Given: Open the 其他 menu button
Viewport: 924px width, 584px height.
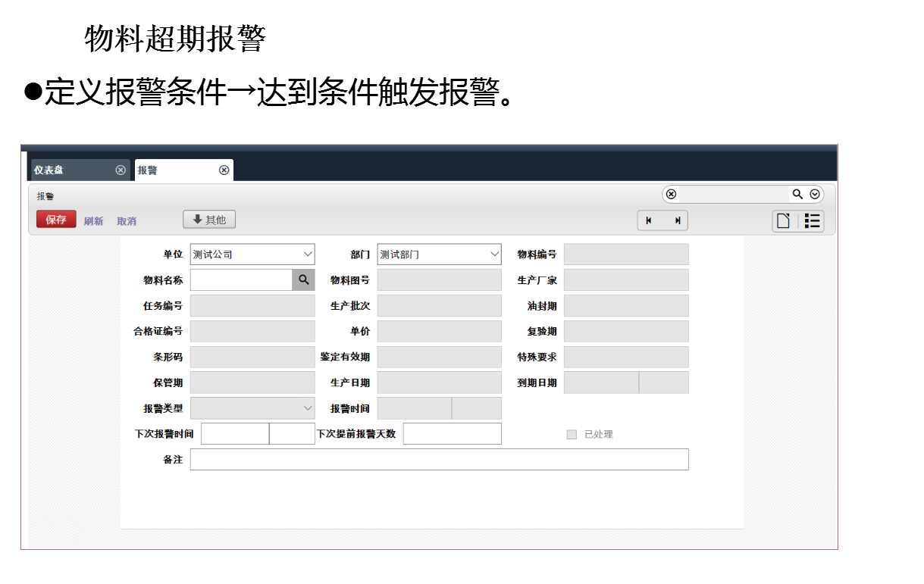Looking at the screenshot, I should [209, 219].
